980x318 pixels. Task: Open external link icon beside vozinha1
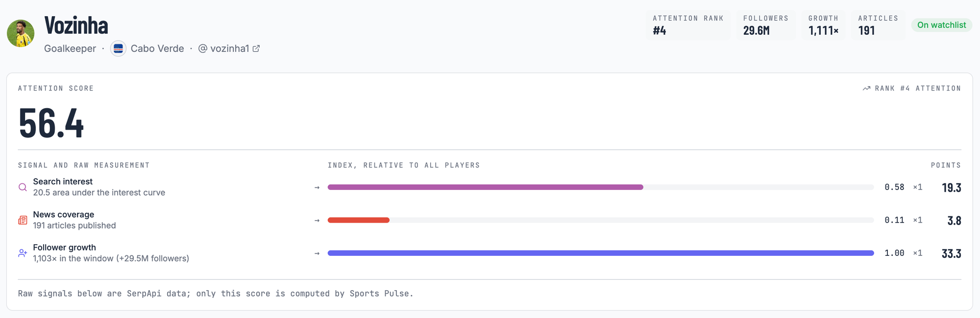[x=256, y=48]
